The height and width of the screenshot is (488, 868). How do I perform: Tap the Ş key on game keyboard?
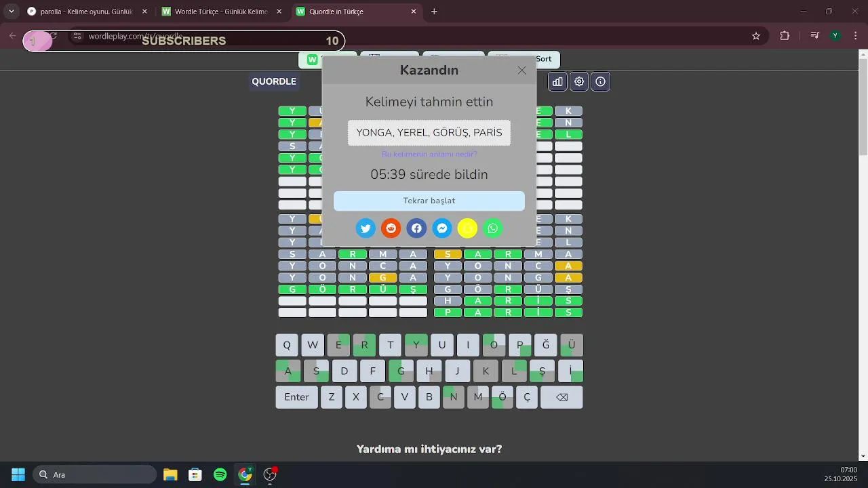point(542,371)
